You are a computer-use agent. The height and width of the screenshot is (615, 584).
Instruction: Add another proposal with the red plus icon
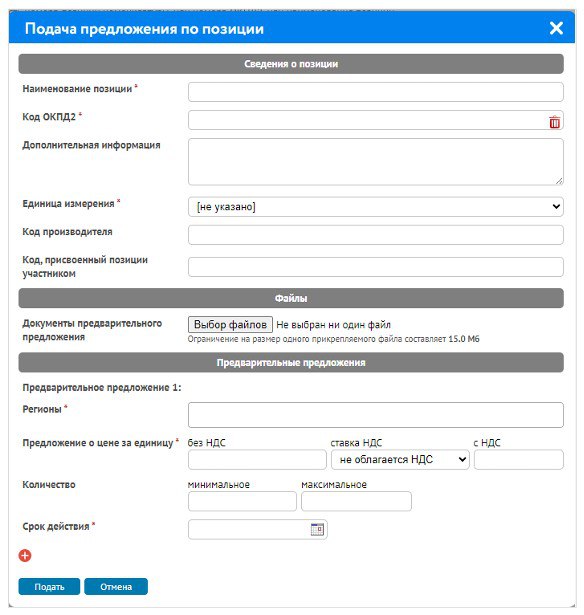click(25, 555)
